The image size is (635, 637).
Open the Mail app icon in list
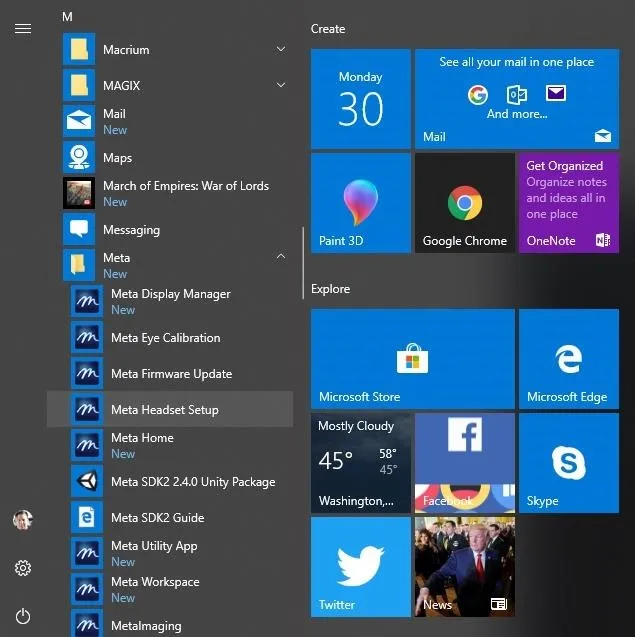(79, 121)
